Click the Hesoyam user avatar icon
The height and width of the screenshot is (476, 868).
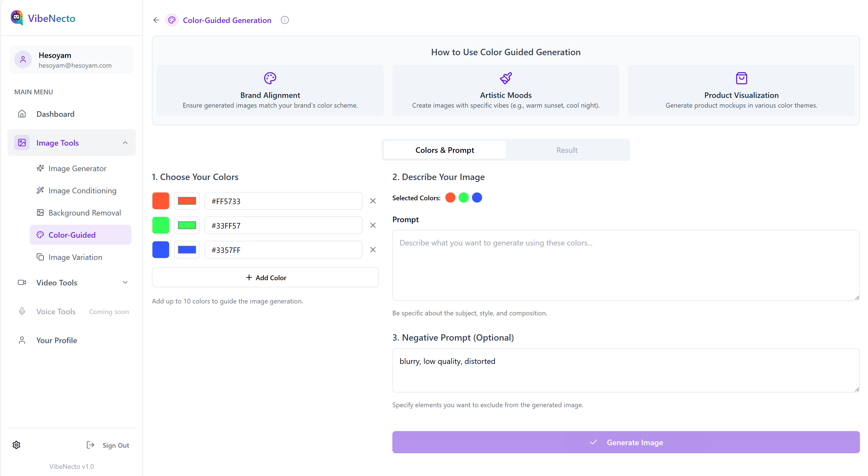coord(23,60)
